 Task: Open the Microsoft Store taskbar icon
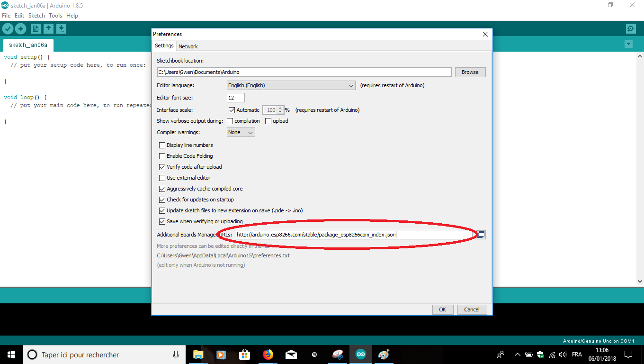[x=244, y=355]
